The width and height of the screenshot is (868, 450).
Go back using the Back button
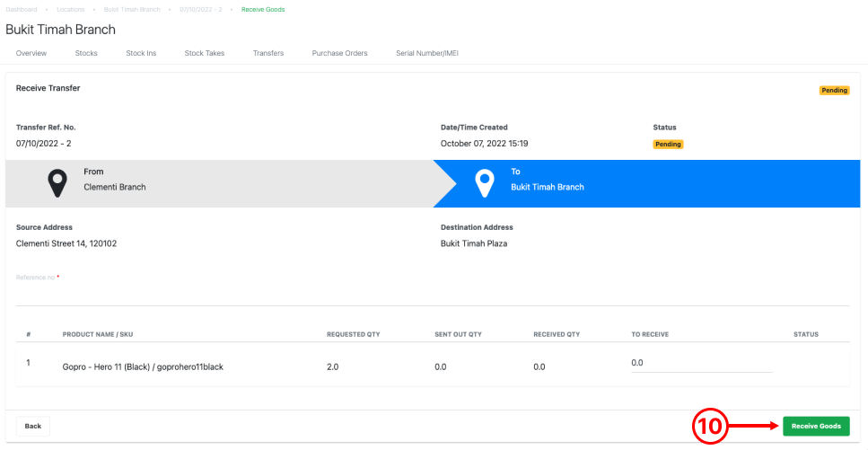tap(33, 426)
